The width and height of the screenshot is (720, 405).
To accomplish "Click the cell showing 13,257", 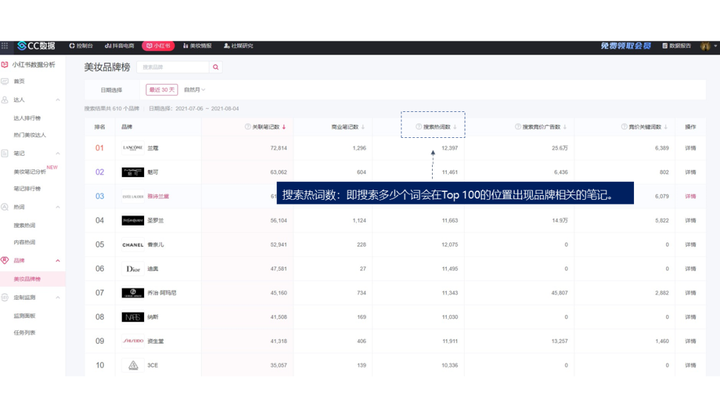I will pyautogui.click(x=559, y=341).
